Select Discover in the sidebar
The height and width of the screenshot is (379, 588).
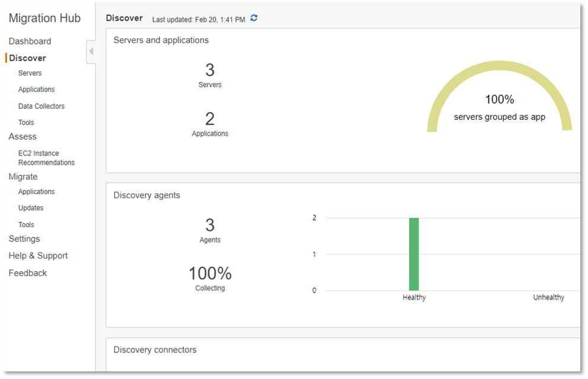point(27,58)
